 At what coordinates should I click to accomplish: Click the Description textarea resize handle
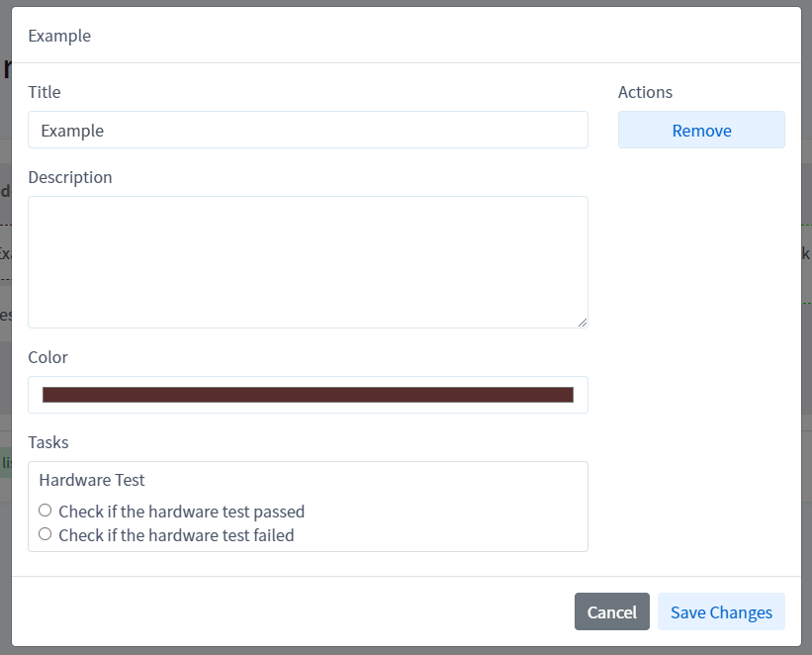582,322
